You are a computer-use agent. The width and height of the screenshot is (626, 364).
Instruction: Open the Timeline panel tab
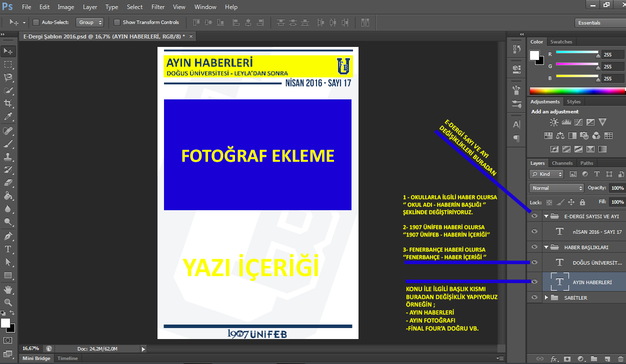[x=67, y=359]
